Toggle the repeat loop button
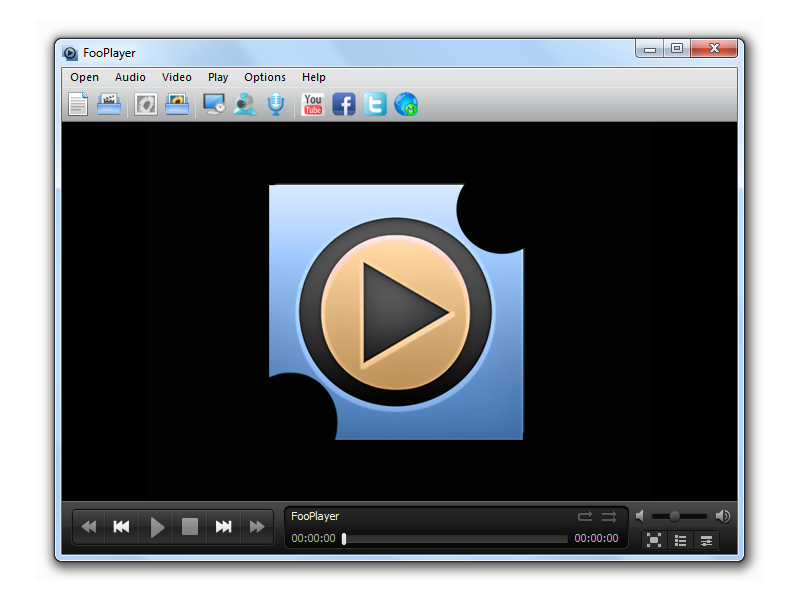Viewport: 800px width, 600px height. click(585, 516)
